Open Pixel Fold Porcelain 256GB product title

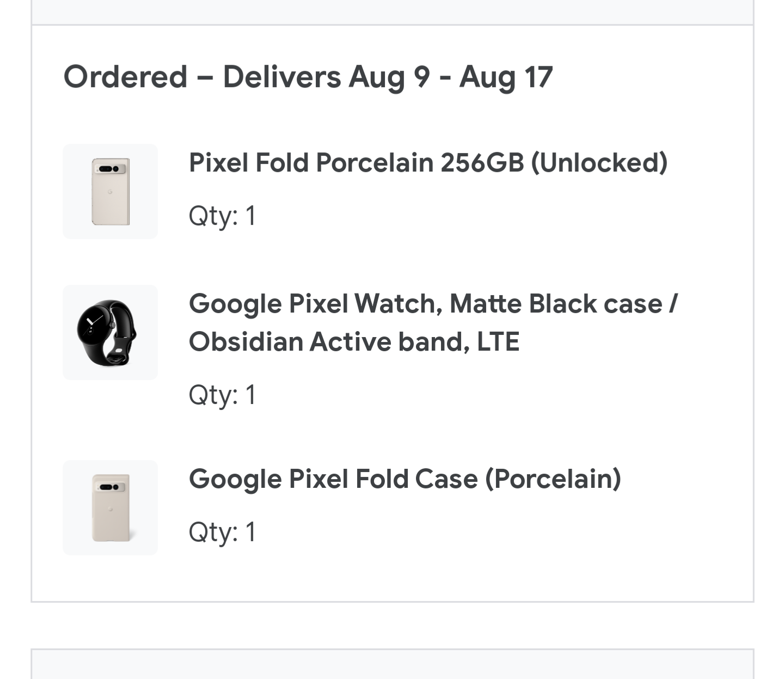(x=428, y=162)
